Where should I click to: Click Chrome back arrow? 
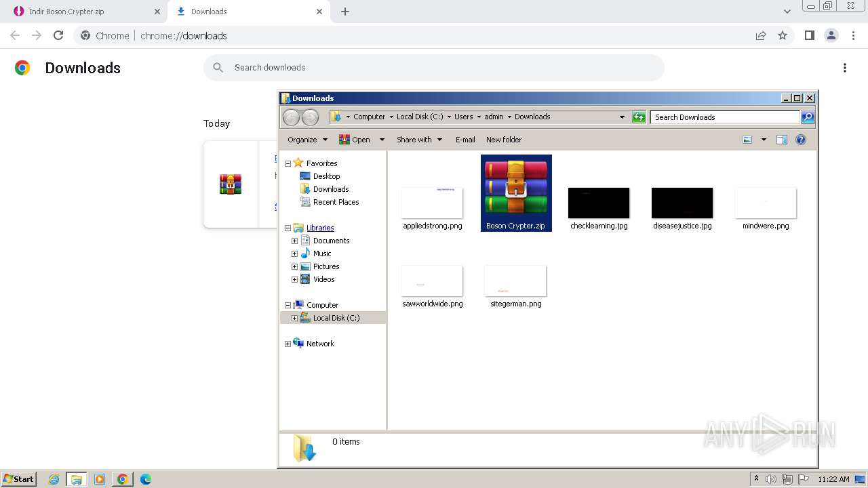click(15, 35)
